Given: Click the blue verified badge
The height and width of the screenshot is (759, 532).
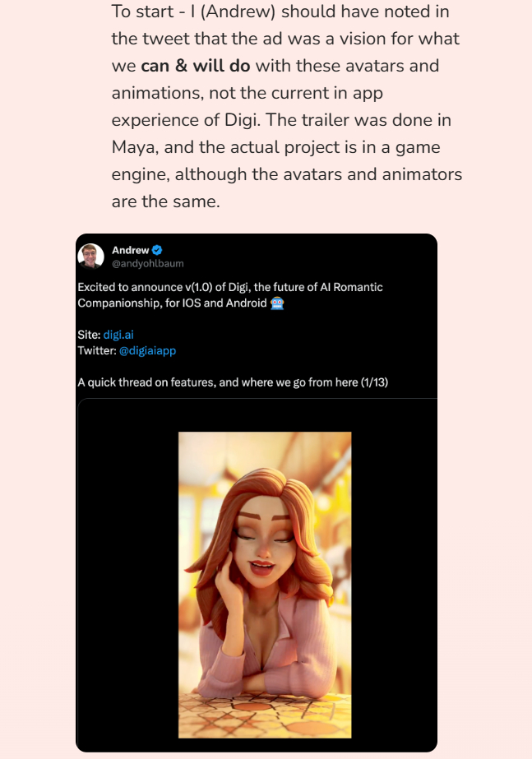Looking at the screenshot, I should coord(156,250).
